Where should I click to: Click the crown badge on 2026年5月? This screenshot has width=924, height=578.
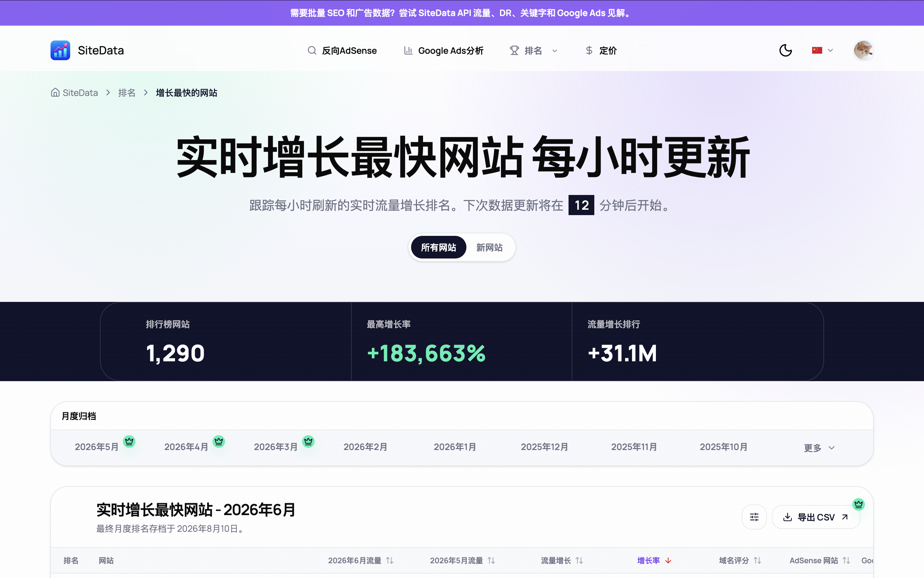(129, 442)
